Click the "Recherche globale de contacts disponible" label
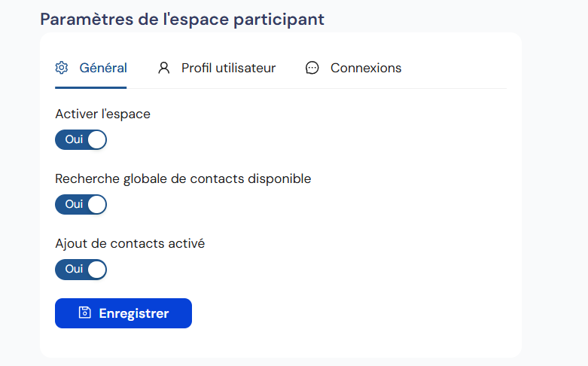Image resolution: width=588 pixels, height=366 pixels. click(183, 179)
